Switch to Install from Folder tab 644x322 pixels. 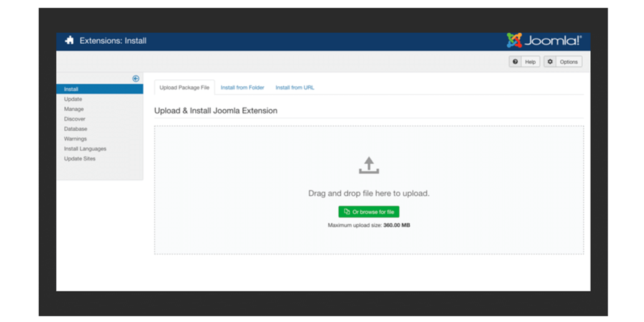(x=242, y=88)
